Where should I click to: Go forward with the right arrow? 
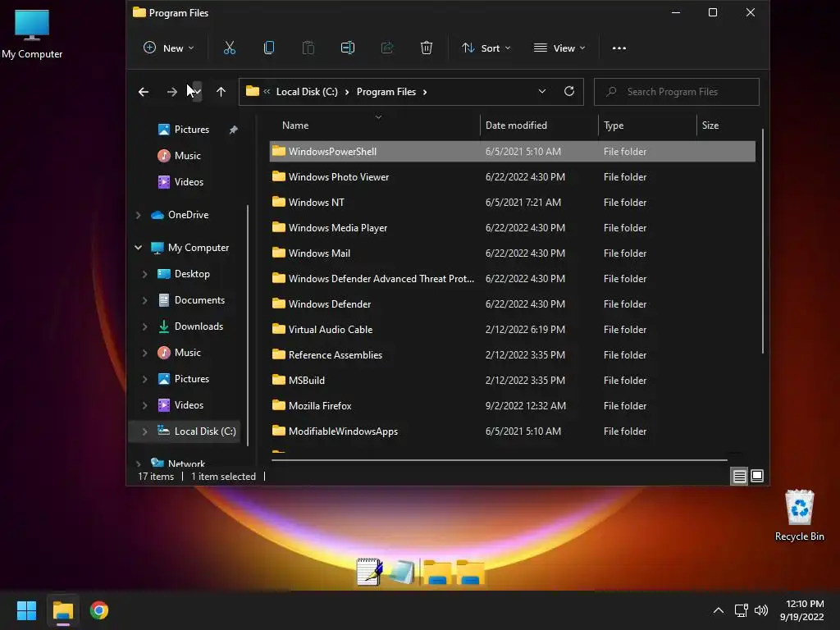[171, 92]
